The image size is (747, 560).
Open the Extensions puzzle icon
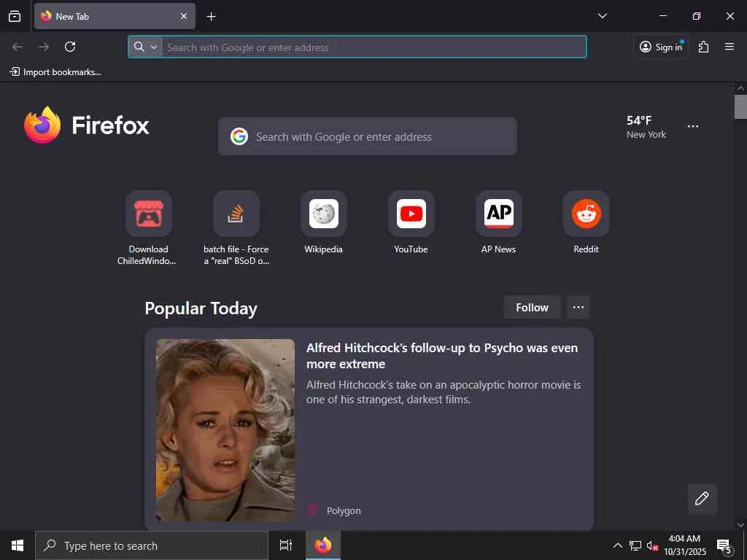[x=703, y=47]
